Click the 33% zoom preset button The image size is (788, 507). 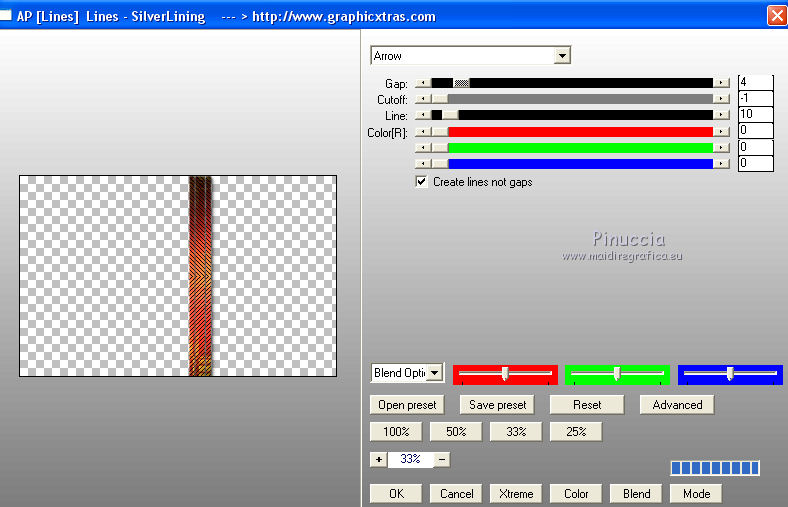click(x=516, y=432)
